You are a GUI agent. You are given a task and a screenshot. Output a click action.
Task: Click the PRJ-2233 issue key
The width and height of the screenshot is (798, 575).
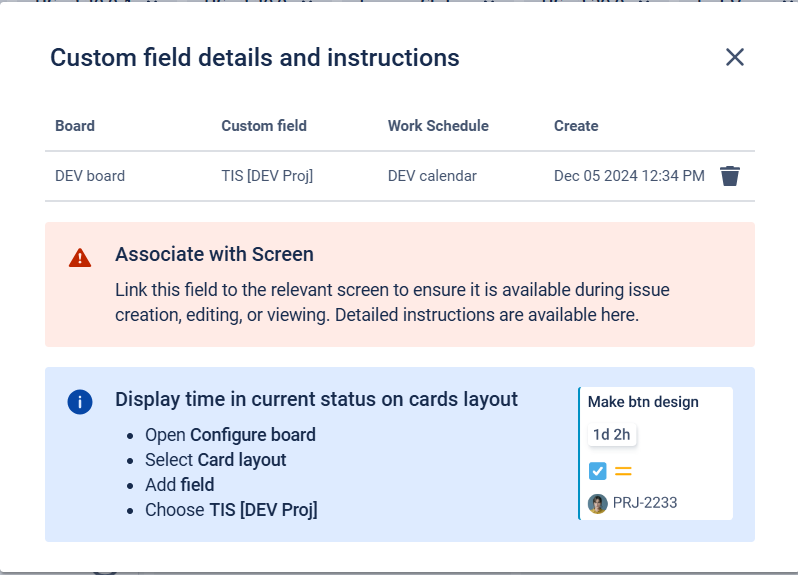point(645,503)
